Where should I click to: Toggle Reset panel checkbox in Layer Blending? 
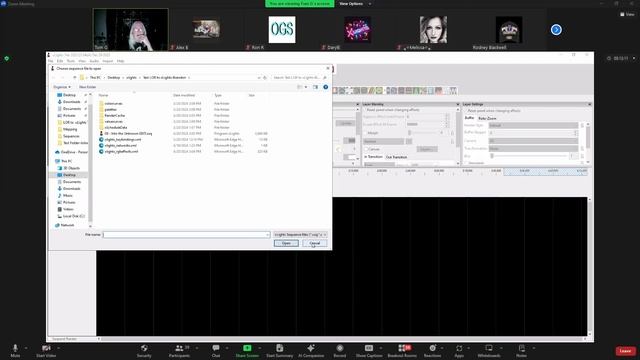[x=365, y=110]
